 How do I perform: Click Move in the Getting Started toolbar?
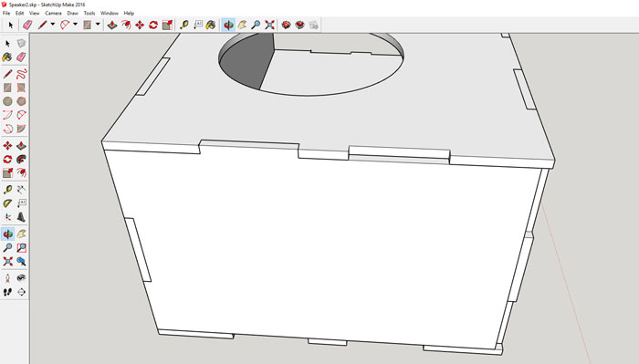click(140, 25)
